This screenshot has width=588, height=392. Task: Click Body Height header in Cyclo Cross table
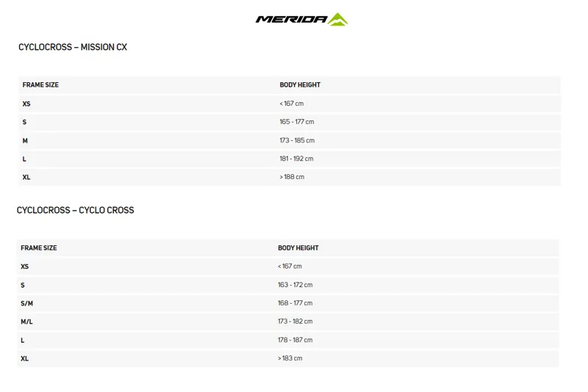pyautogui.click(x=298, y=248)
